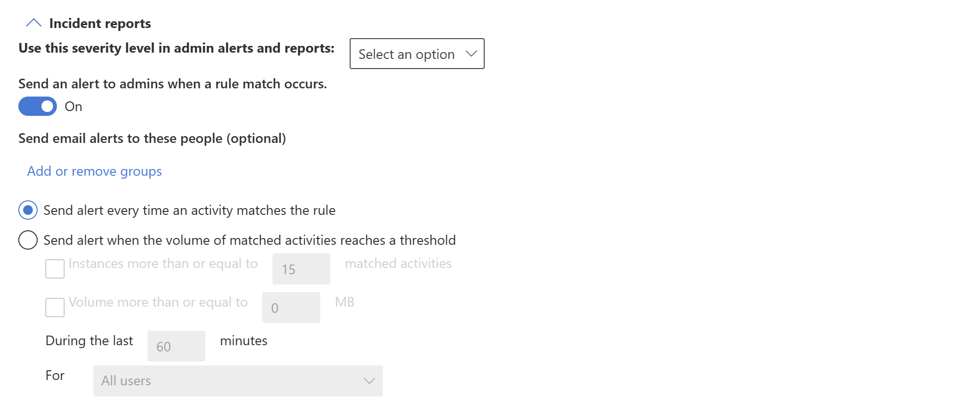Click the matched activities count field

click(301, 269)
